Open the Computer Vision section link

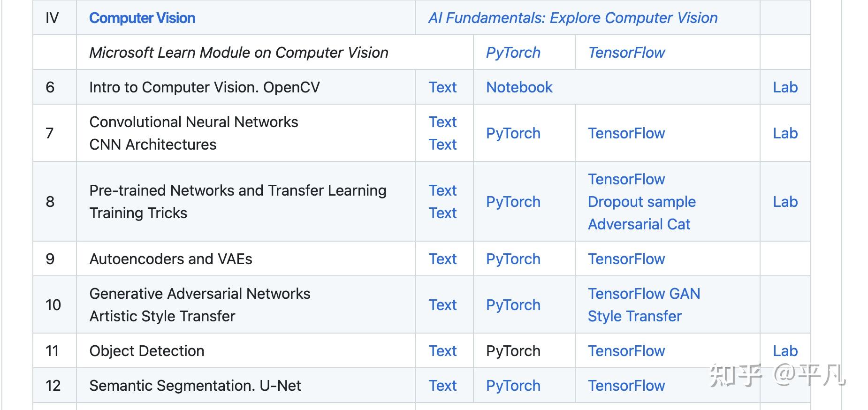point(142,18)
